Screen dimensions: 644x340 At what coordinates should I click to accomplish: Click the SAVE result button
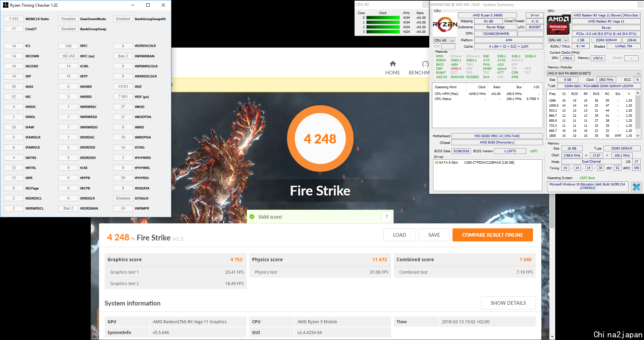click(x=434, y=235)
